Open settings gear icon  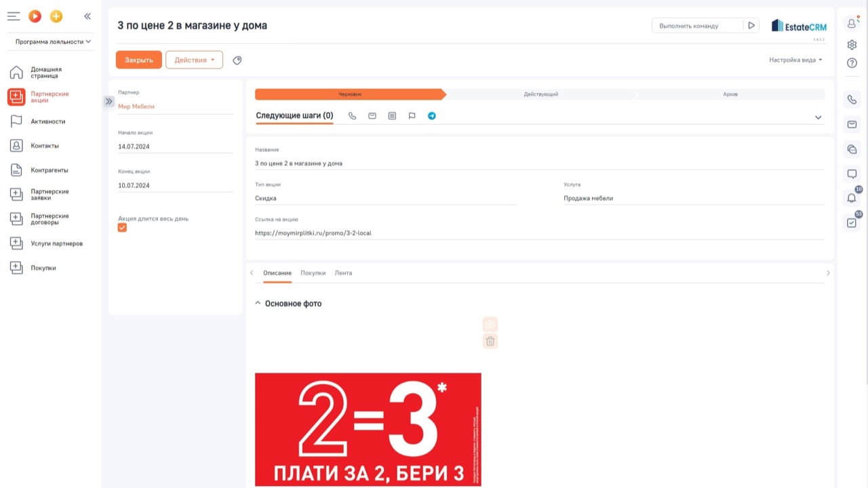852,45
